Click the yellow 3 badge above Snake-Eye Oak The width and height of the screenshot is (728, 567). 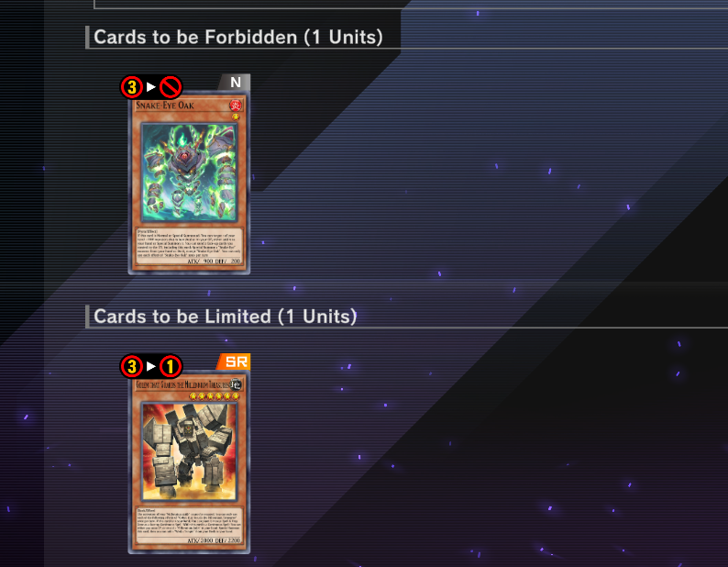132,87
